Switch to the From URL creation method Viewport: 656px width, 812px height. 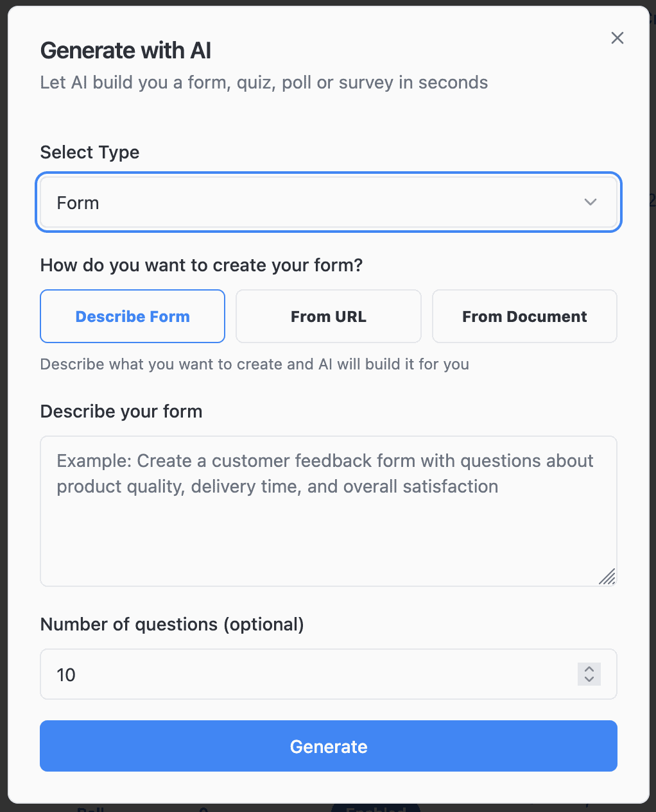328,316
